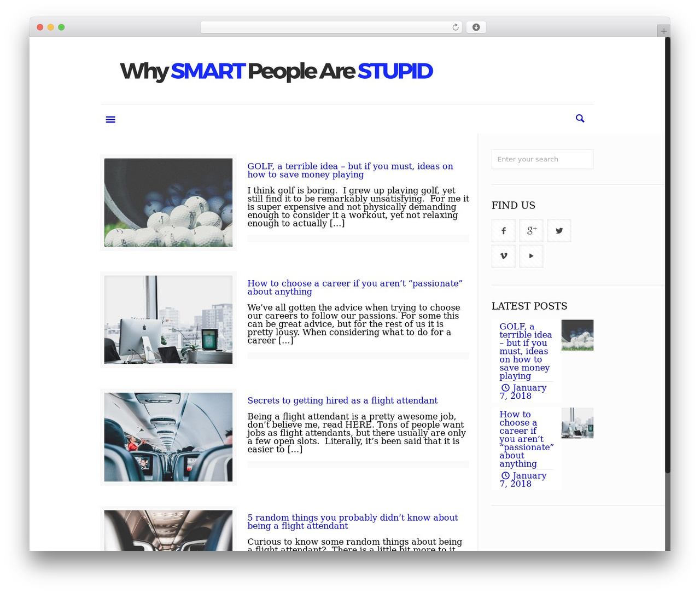Click the 'Enter your search' sidebar field
Screen dimensions: 700x593
point(542,159)
